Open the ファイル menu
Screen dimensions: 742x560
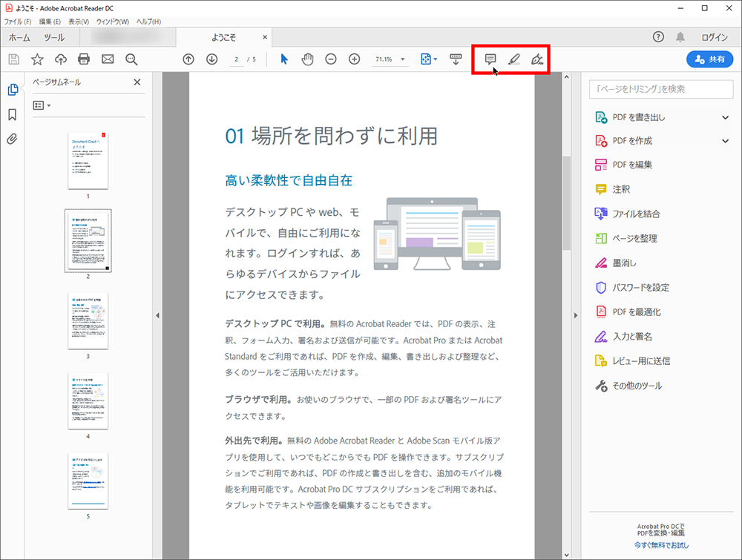click(x=18, y=22)
